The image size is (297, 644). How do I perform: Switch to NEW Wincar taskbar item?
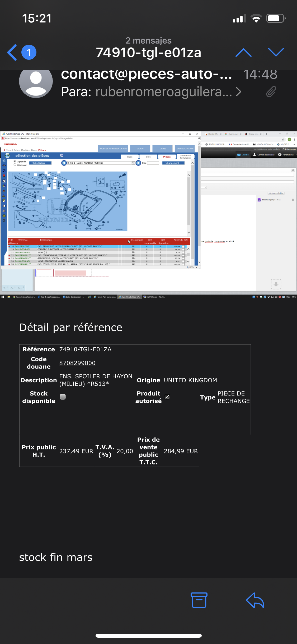tap(154, 297)
